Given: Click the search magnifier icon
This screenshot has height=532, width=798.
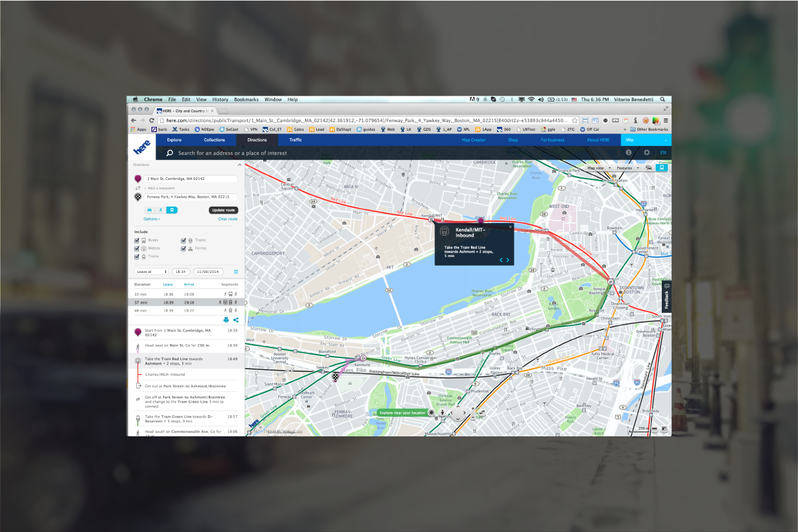Looking at the screenshot, I should coord(169,153).
